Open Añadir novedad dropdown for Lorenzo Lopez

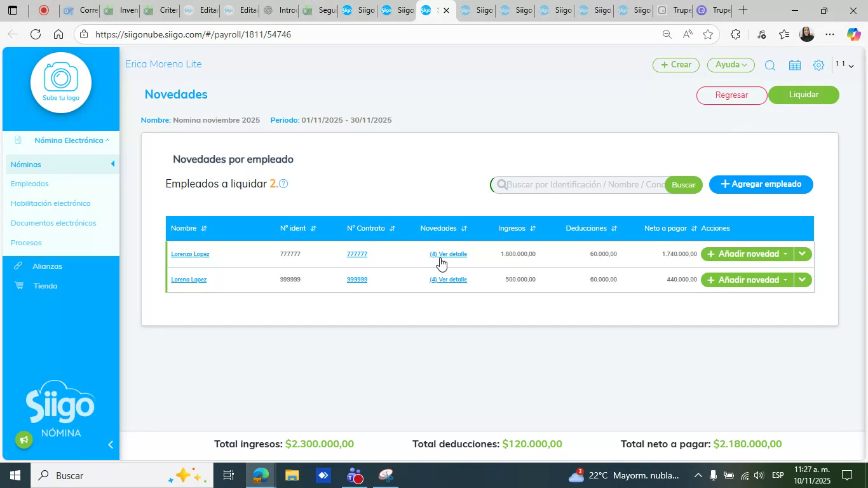(747, 254)
